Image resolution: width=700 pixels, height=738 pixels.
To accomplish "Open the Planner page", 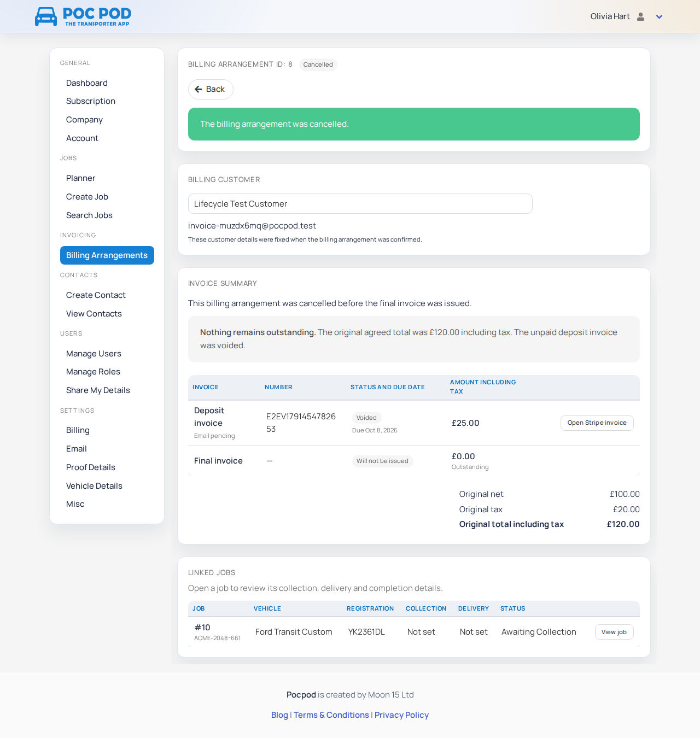I will pos(81,178).
